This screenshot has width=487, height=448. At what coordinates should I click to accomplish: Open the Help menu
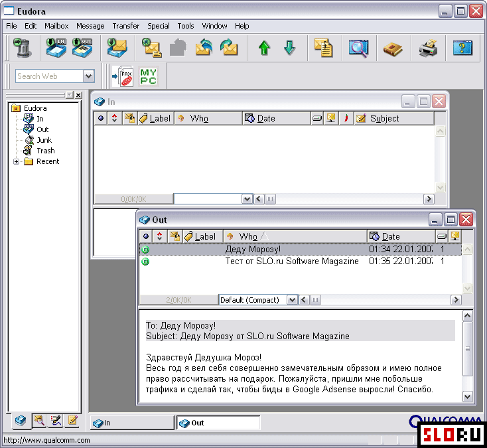242,26
